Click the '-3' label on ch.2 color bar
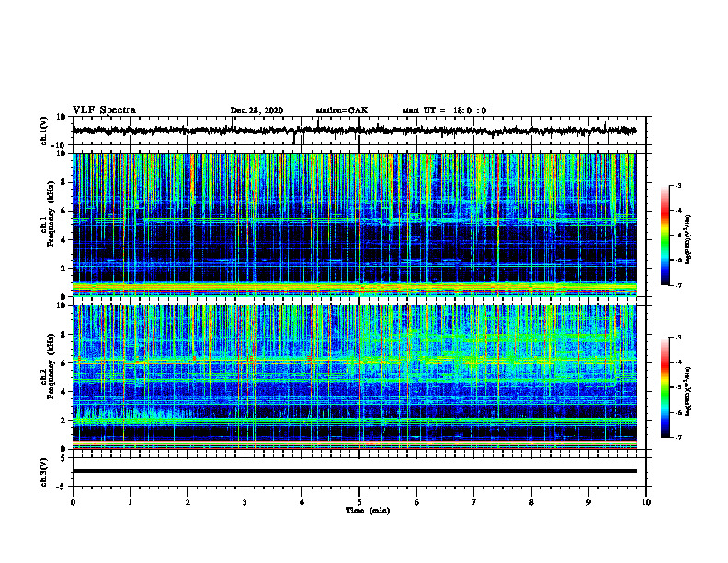 678,338
